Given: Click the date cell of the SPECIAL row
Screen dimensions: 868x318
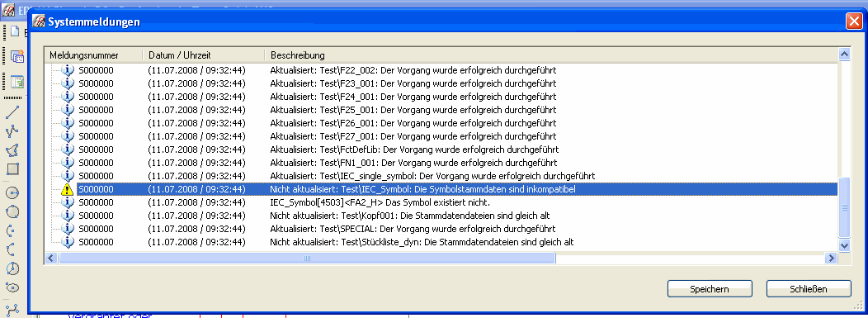Looking at the screenshot, I should [196, 229].
